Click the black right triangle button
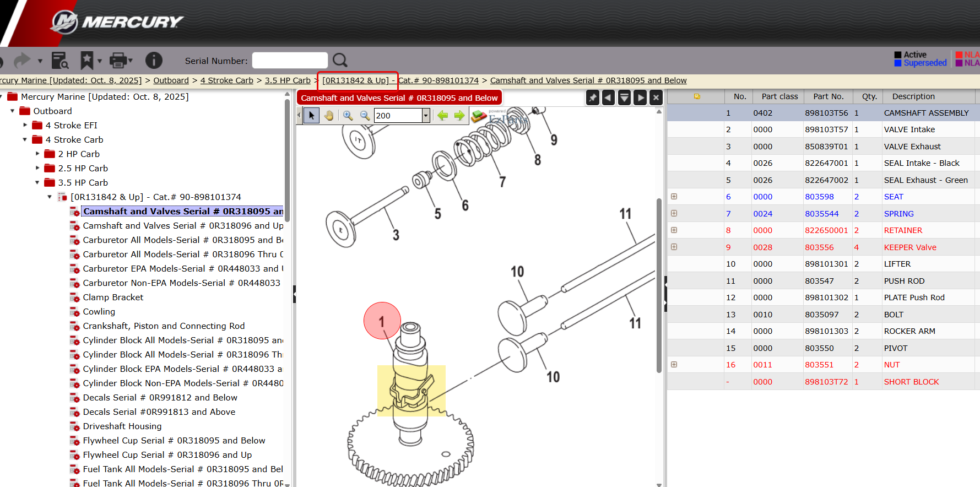This screenshot has height=487, width=980. click(640, 98)
